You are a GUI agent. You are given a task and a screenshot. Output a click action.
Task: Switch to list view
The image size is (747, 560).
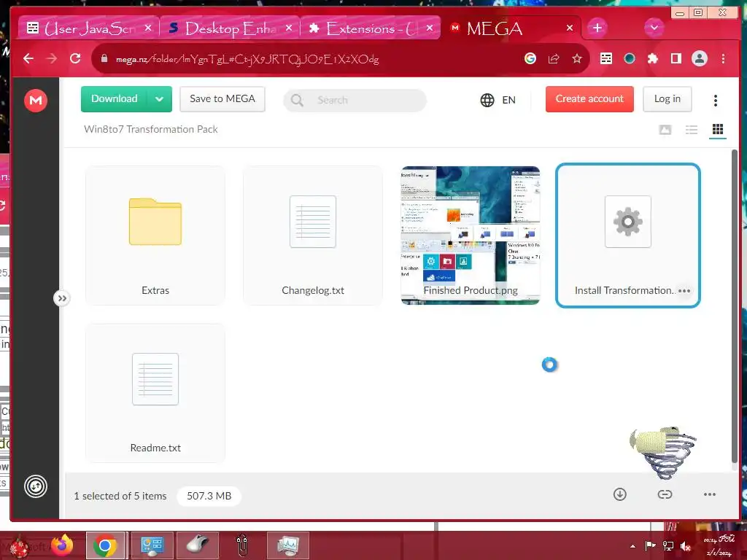tap(692, 130)
